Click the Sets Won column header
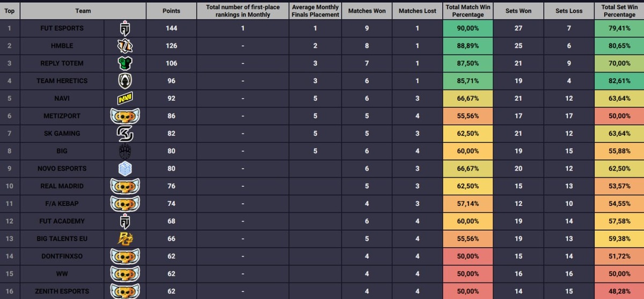The height and width of the screenshot is (299, 644). (x=518, y=11)
